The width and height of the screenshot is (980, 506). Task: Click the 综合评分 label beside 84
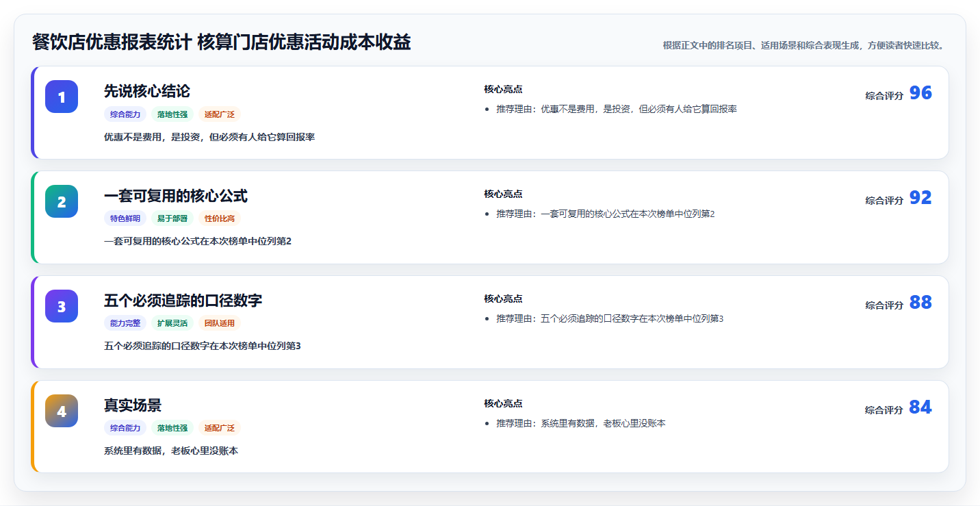tap(884, 410)
